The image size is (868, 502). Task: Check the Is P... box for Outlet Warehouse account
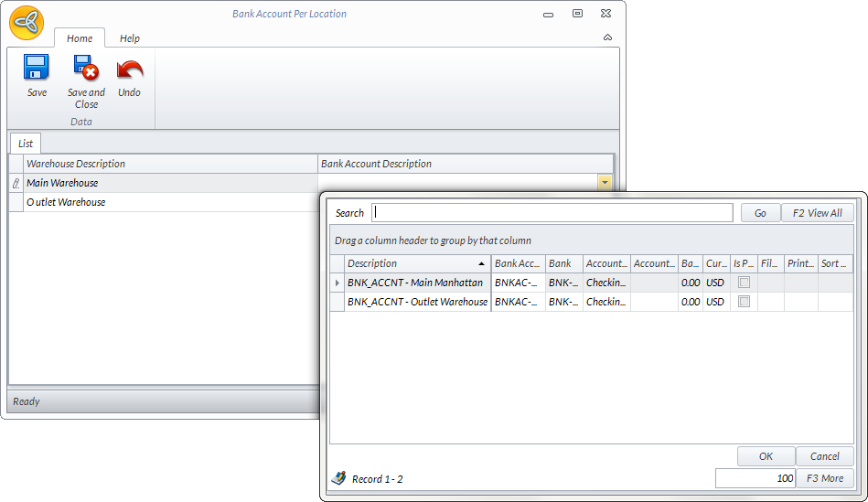point(744,302)
